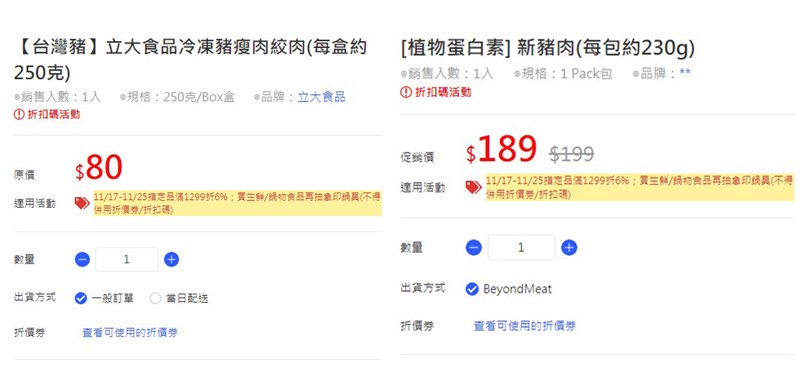Screen dimensions: 800x365
Task: Click the plus button for 新豬肉 quantity
Action: [x=569, y=248]
